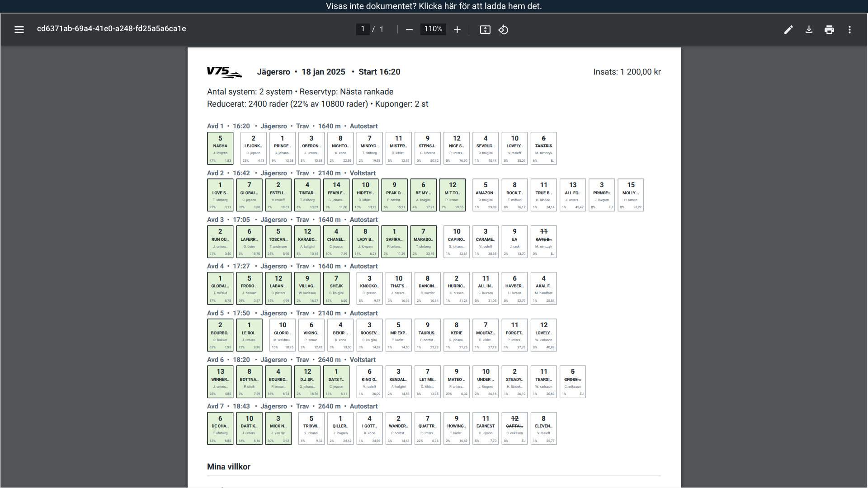868x488 pixels.
Task: Click the download banner at top
Action: click(434, 6)
